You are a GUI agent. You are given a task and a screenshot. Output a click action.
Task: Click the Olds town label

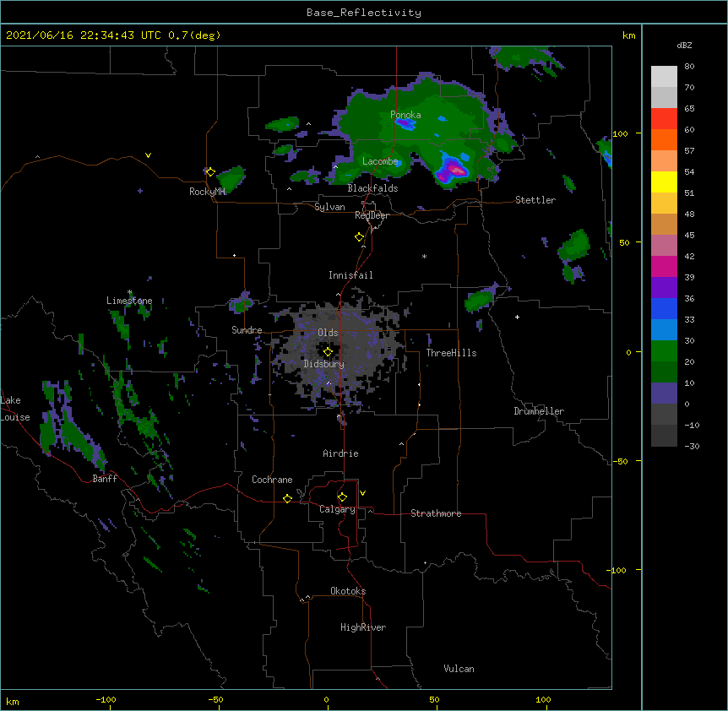[x=328, y=333]
